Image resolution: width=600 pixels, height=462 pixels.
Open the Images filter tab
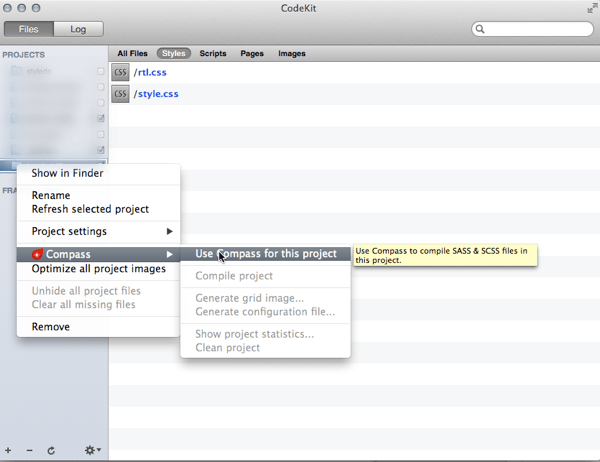(292, 54)
